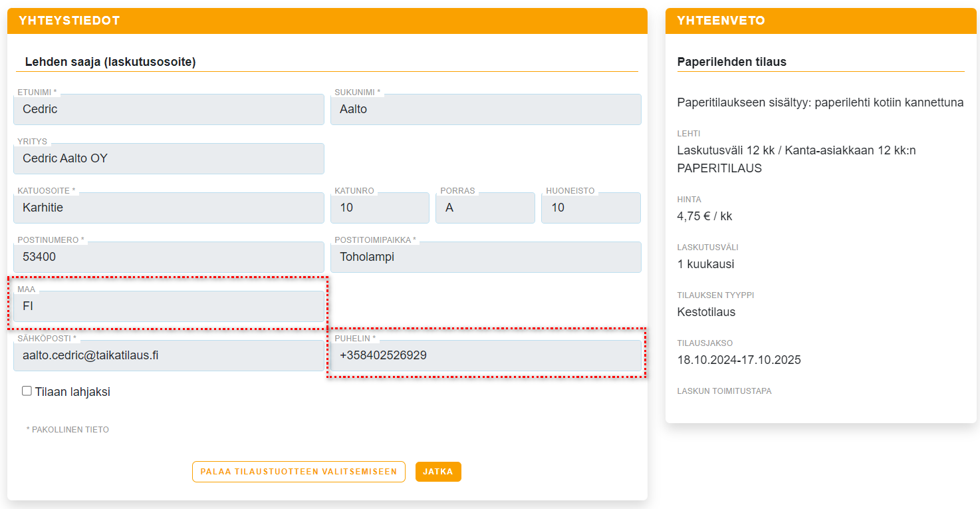Click the LEHTI label in summary
Viewport: 980px width, 509px height.
(689, 134)
